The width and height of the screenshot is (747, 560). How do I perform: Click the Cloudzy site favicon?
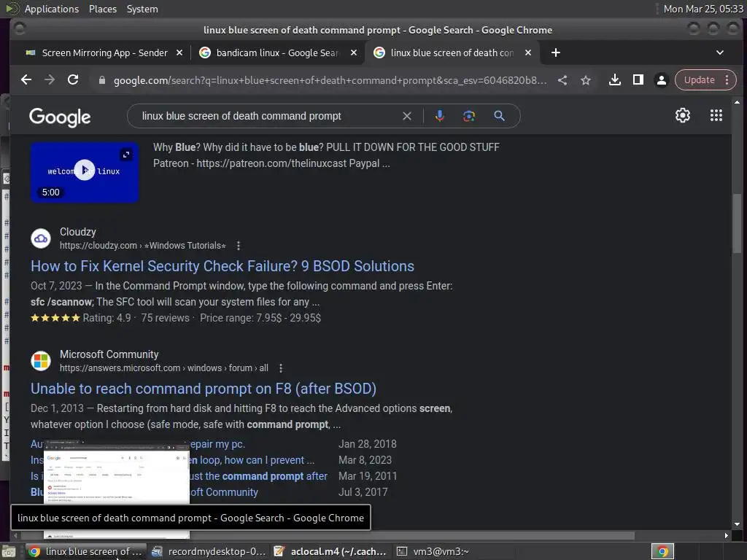(41, 238)
